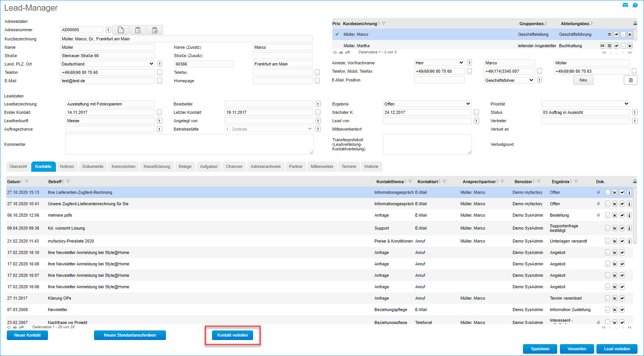Open the date picker beside Erster Kontakt
644x356 pixels.
tap(159, 112)
